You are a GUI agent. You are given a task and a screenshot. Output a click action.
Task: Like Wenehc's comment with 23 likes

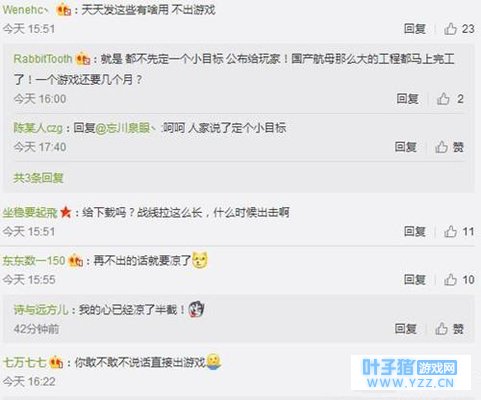[450, 29]
